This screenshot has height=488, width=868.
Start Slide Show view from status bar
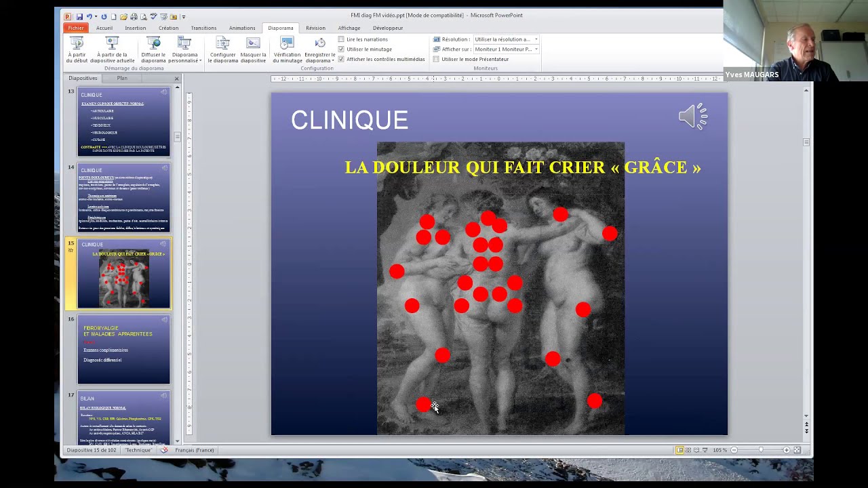coord(705,450)
